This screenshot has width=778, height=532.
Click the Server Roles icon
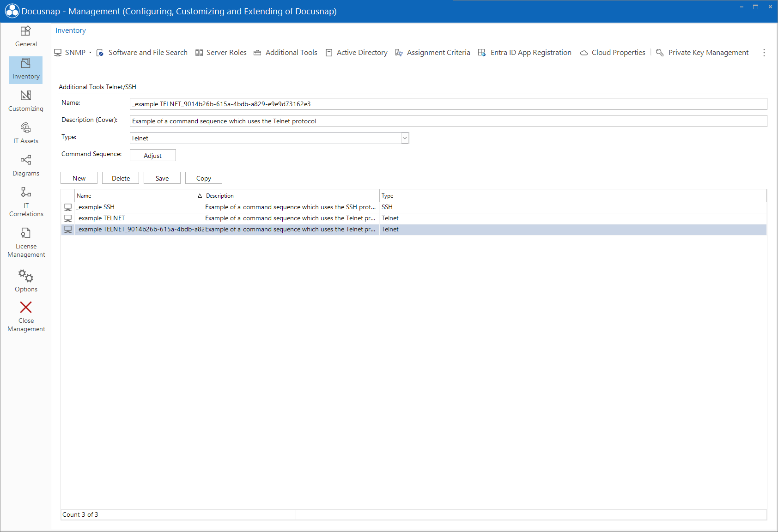coord(199,53)
